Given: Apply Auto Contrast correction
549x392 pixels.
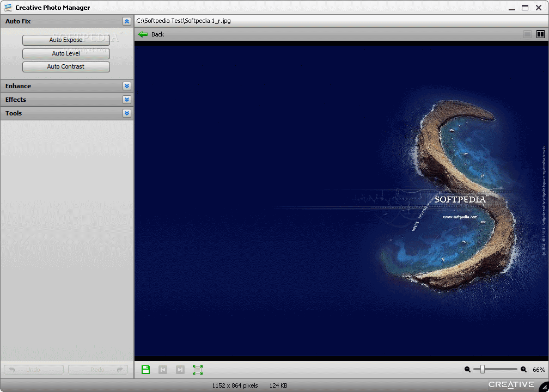Looking at the screenshot, I should coord(66,66).
